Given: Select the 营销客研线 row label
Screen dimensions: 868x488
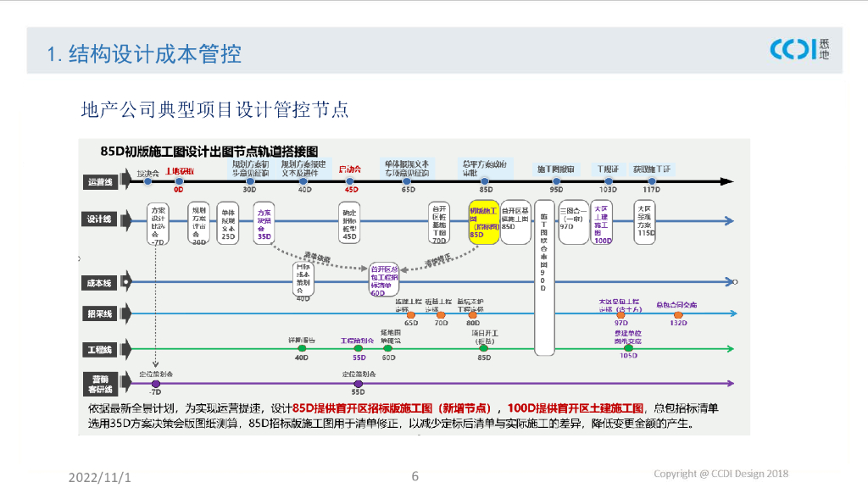Looking at the screenshot, I should [100, 384].
